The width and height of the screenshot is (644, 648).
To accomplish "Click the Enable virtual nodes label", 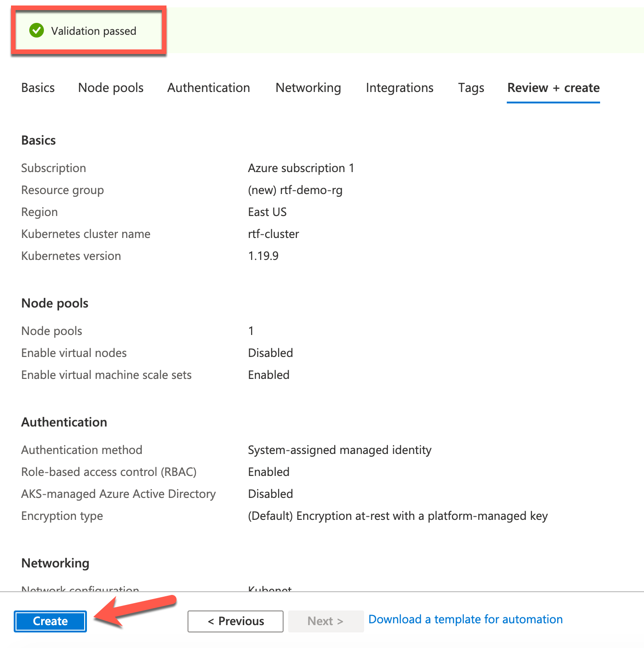I will coord(74,353).
